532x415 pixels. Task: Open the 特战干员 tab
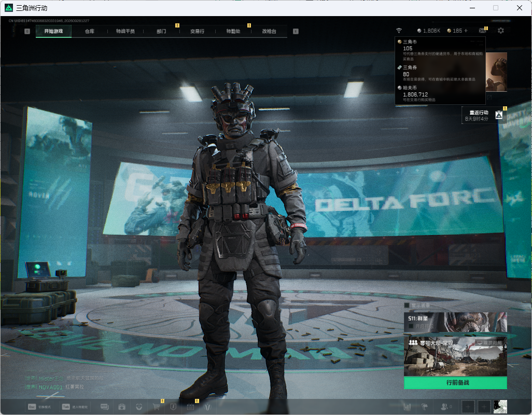pyautogui.click(x=125, y=31)
